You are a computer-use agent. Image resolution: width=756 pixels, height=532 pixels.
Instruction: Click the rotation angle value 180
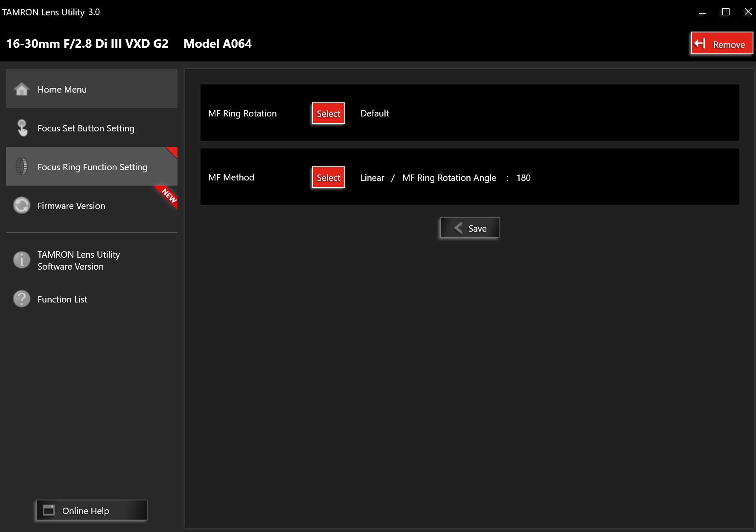pos(523,177)
